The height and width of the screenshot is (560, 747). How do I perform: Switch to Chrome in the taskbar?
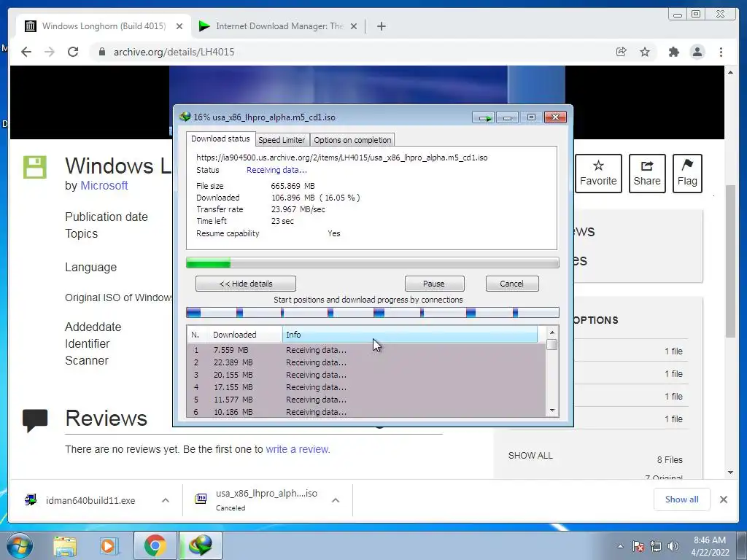tap(155, 545)
